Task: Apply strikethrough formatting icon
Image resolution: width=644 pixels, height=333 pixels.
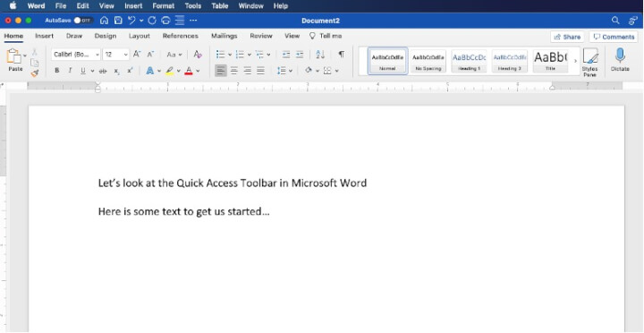Action: pos(103,71)
